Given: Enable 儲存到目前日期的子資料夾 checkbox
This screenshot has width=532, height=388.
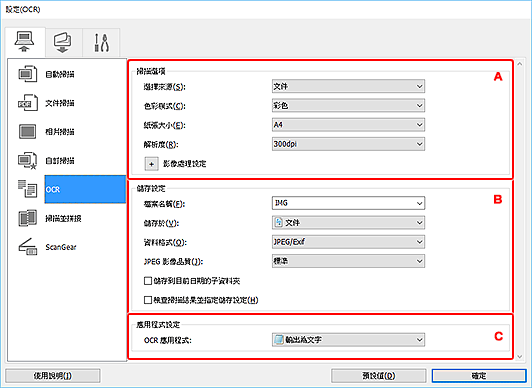Looking at the screenshot, I should point(148,281).
